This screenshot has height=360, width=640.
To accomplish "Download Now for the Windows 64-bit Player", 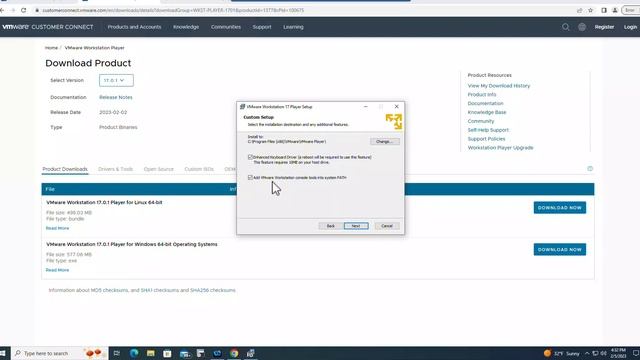I will pyautogui.click(x=560, y=249).
